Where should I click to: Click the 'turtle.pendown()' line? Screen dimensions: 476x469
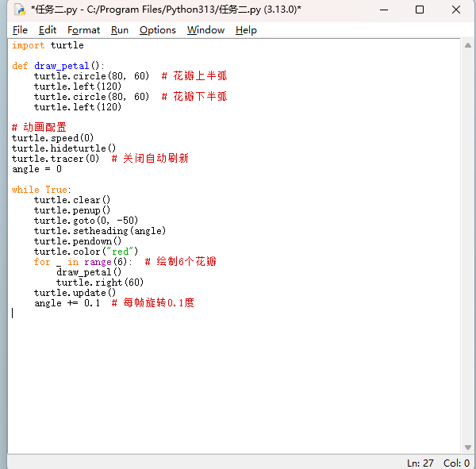click(x=78, y=241)
